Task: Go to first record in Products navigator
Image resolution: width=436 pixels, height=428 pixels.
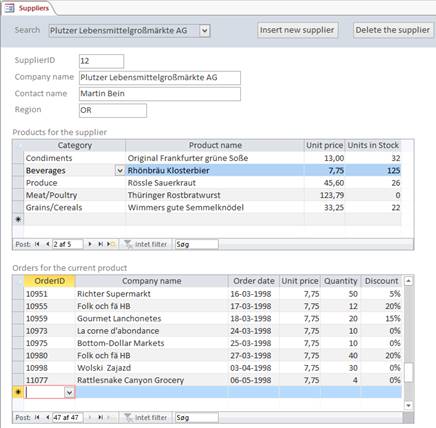Action: coord(37,244)
